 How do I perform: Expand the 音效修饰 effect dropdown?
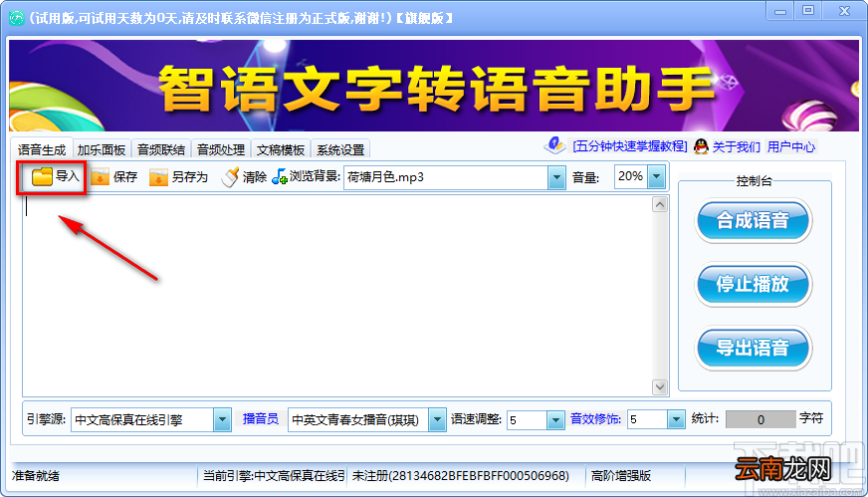[676, 420]
